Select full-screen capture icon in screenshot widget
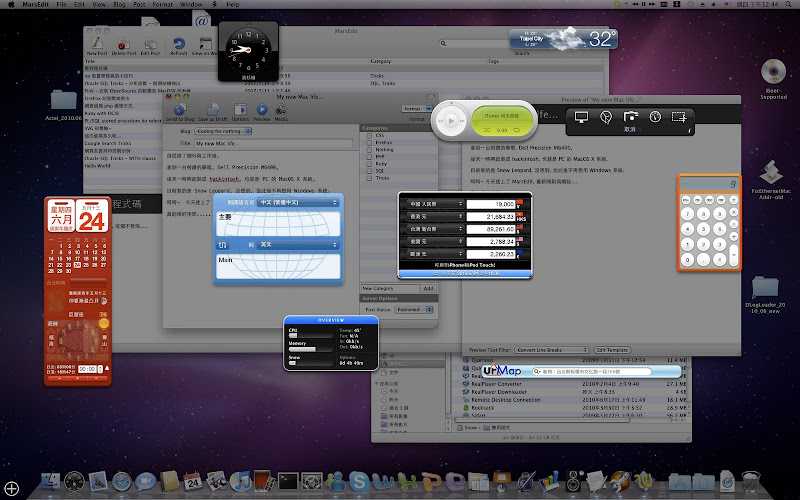This screenshot has width=800, height=500. tap(581, 117)
